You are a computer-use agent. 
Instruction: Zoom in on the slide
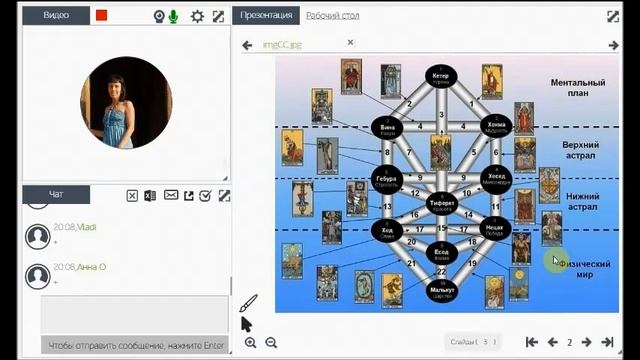pos(251,342)
